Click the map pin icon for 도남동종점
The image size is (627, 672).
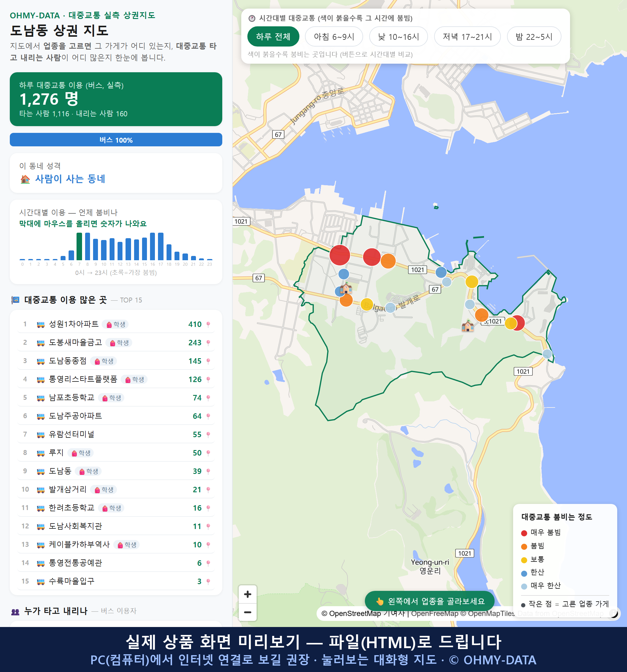(x=208, y=361)
